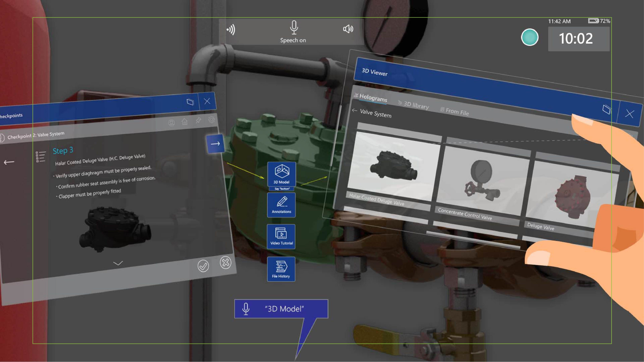
Task: Click the user profile icon in Checkpoints panel
Action: click(171, 123)
